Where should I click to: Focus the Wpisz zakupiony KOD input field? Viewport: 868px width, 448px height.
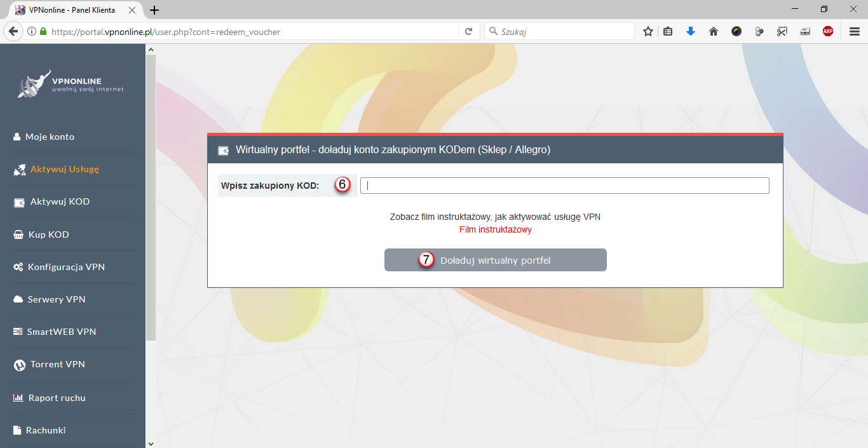tap(565, 186)
